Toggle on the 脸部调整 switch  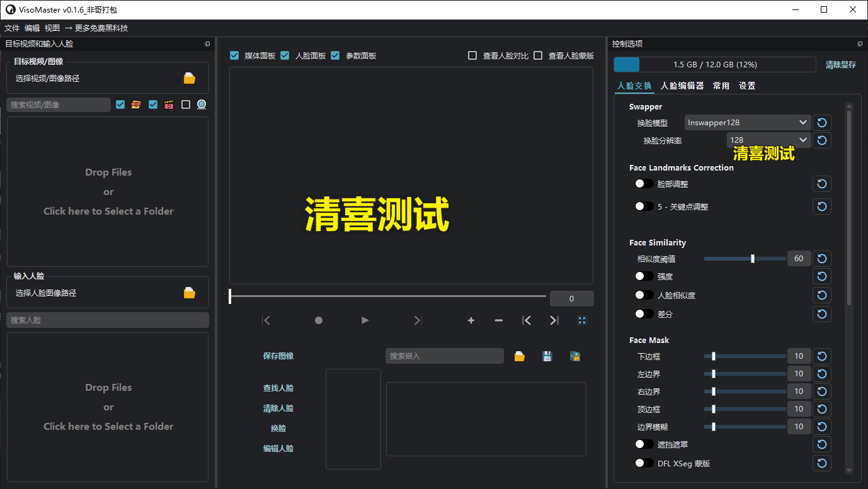pyautogui.click(x=644, y=184)
